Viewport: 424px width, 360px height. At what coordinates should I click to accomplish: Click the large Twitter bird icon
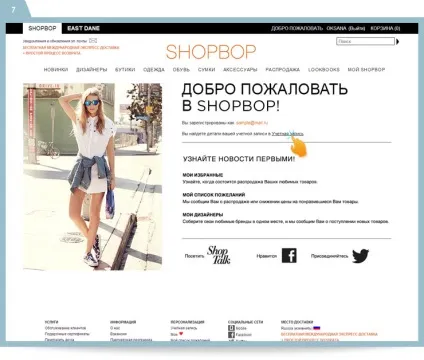[360, 256]
